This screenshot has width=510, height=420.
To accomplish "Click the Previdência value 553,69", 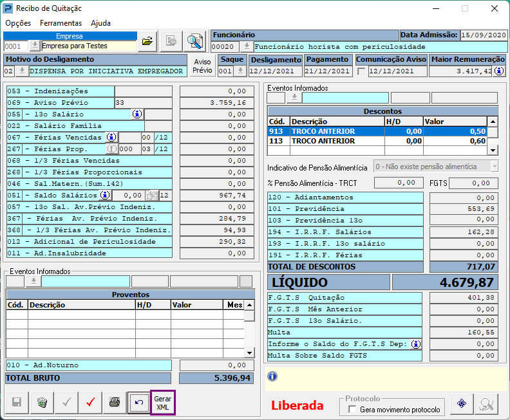I will click(x=464, y=209).
